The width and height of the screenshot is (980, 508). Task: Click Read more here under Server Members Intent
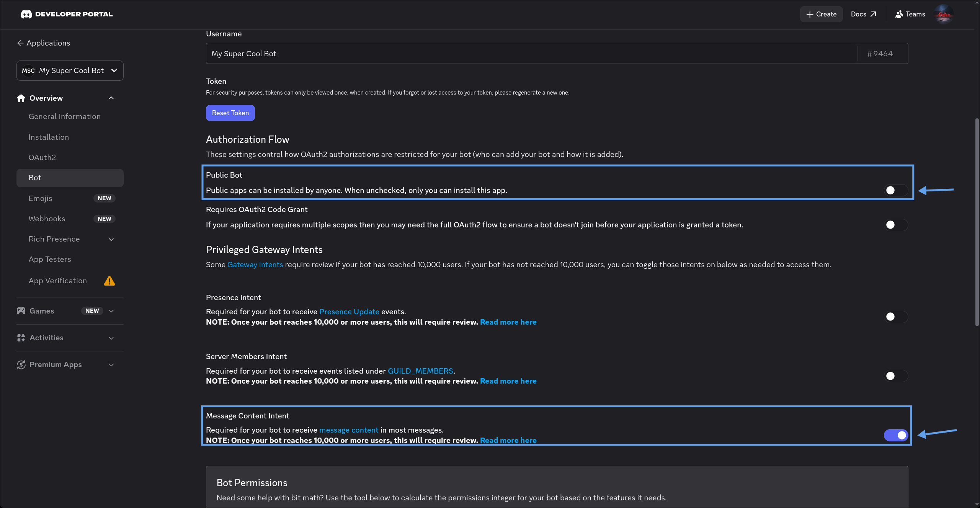[508, 381]
